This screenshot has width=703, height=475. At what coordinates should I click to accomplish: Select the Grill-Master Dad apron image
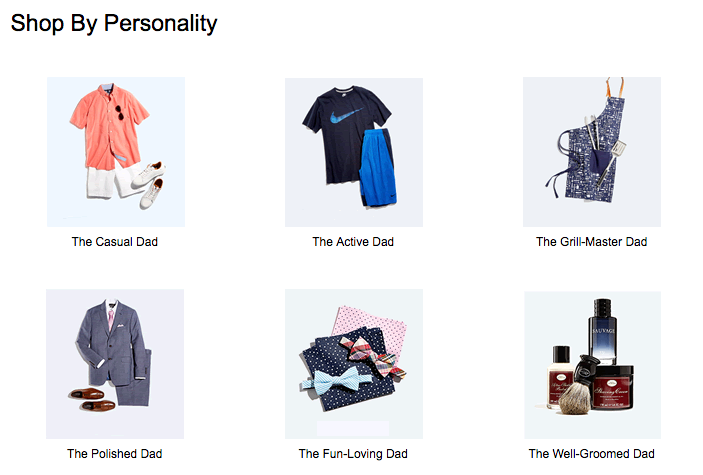tap(592, 152)
